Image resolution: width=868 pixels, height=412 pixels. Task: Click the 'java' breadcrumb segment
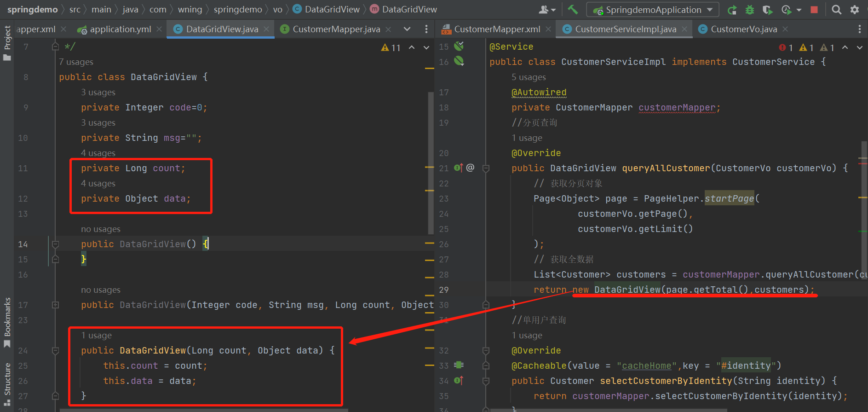(130, 9)
